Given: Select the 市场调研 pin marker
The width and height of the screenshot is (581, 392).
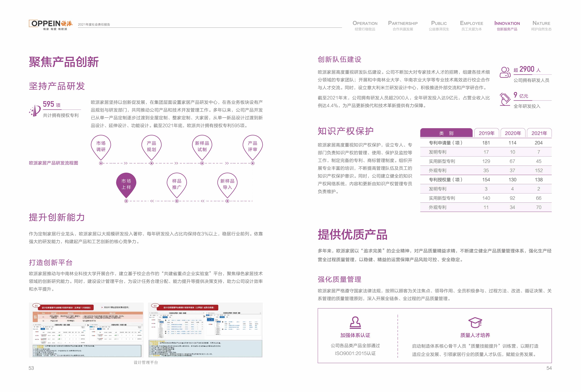Looking at the screenshot, I should pyautogui.click(x=101, y=146).
